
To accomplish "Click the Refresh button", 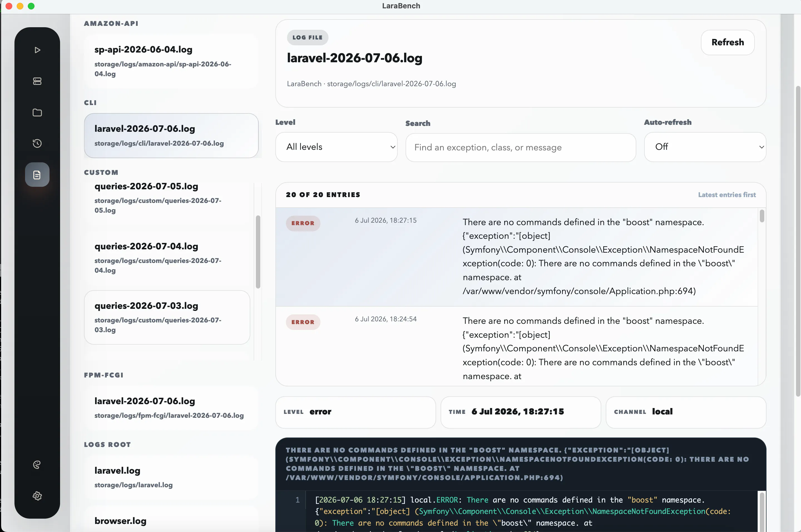I will coord(728,43).
